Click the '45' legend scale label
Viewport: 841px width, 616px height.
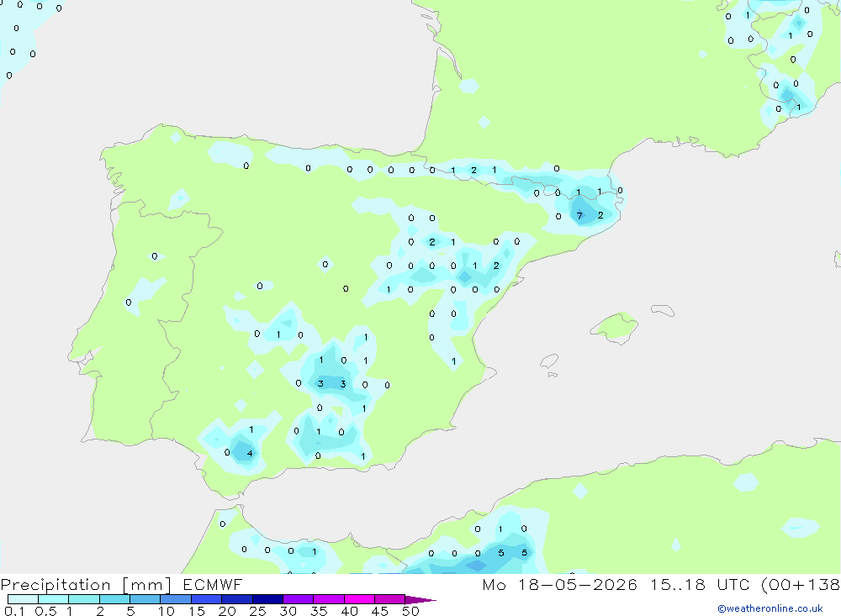[380, 611]
